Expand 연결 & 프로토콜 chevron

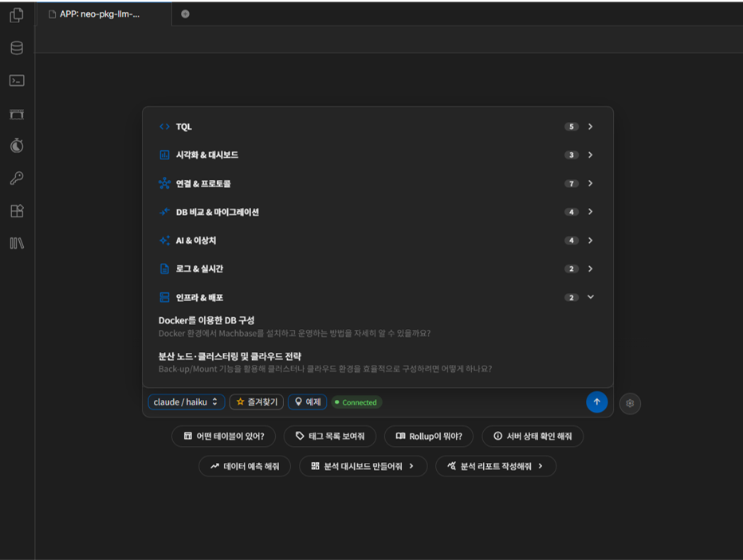pos(591,183)
